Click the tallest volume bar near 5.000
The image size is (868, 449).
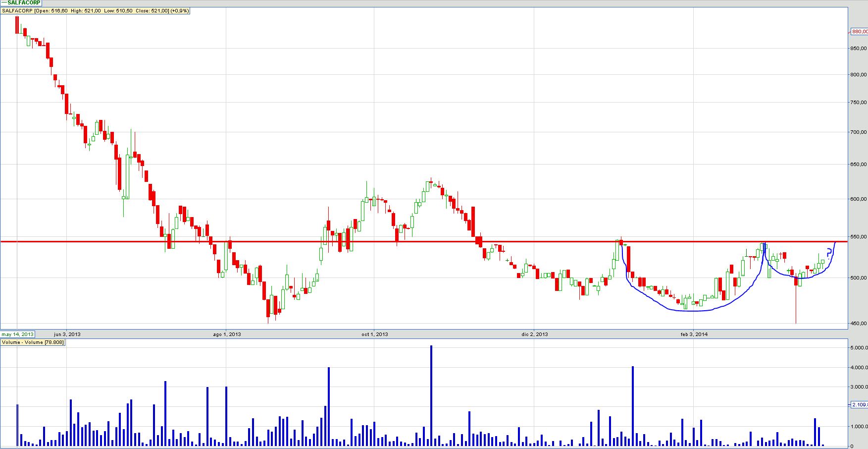tap(431, 395)
